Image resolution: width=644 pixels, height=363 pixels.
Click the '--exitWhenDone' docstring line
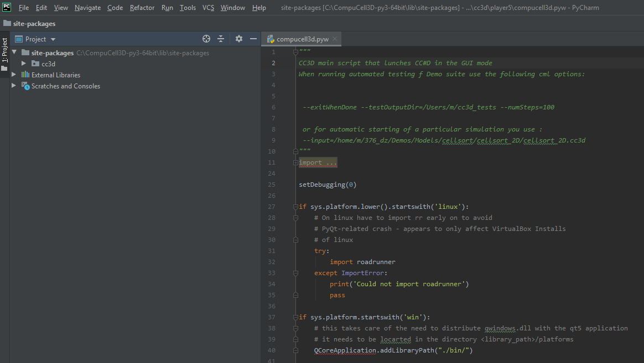coord(428,107)
